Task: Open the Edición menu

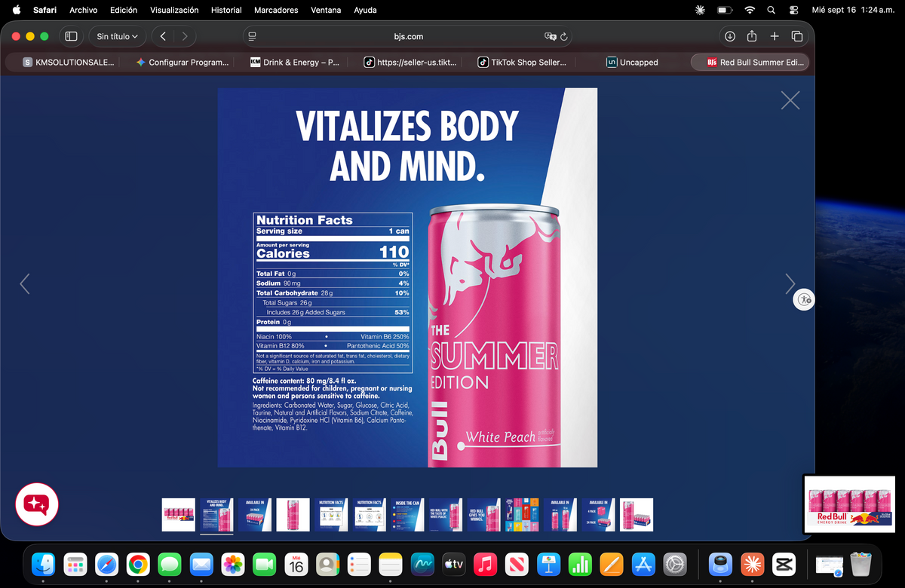Action: click(124, 10)
